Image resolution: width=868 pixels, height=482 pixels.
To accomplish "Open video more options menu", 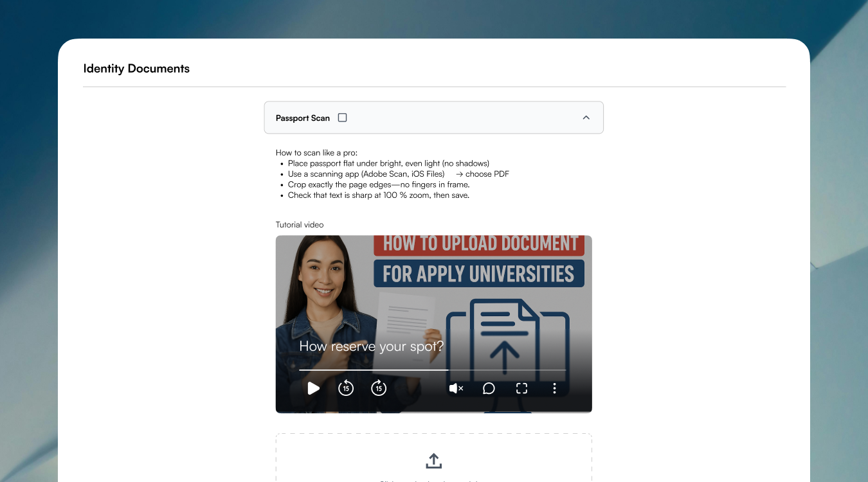I will (x=554, y=388).
